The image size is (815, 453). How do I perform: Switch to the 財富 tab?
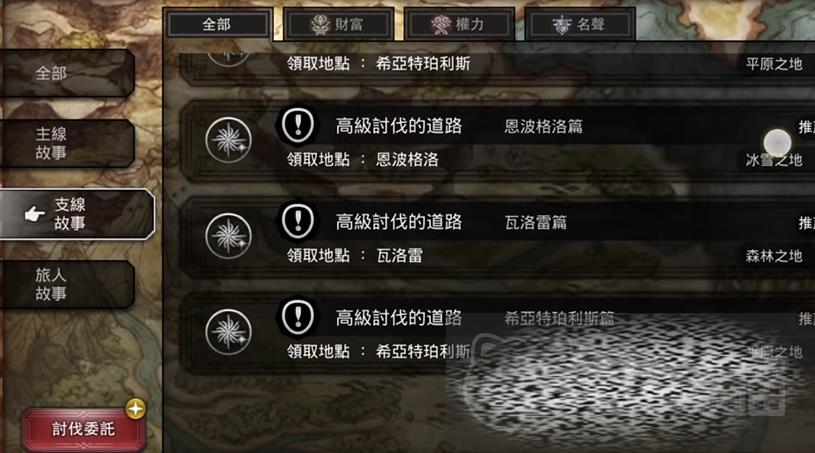(x=338, y=24)
